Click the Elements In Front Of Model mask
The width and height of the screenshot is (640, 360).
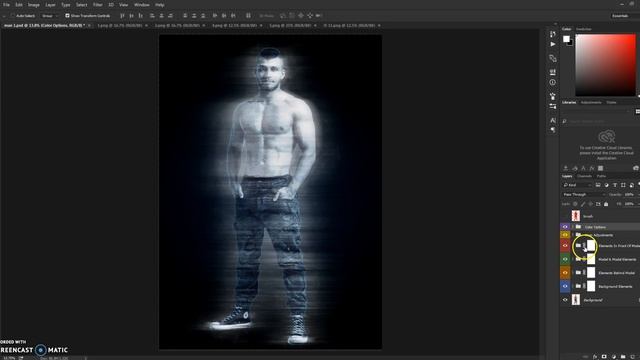[591, 246]
